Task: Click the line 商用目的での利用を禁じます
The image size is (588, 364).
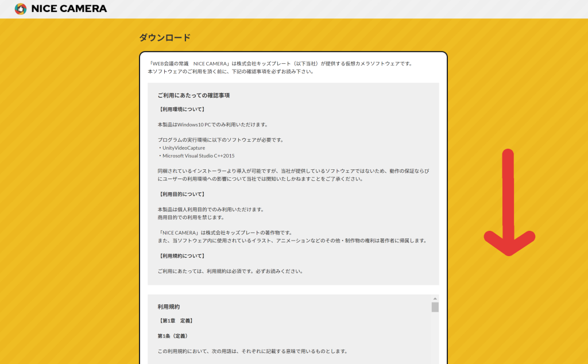Action: 191,218
